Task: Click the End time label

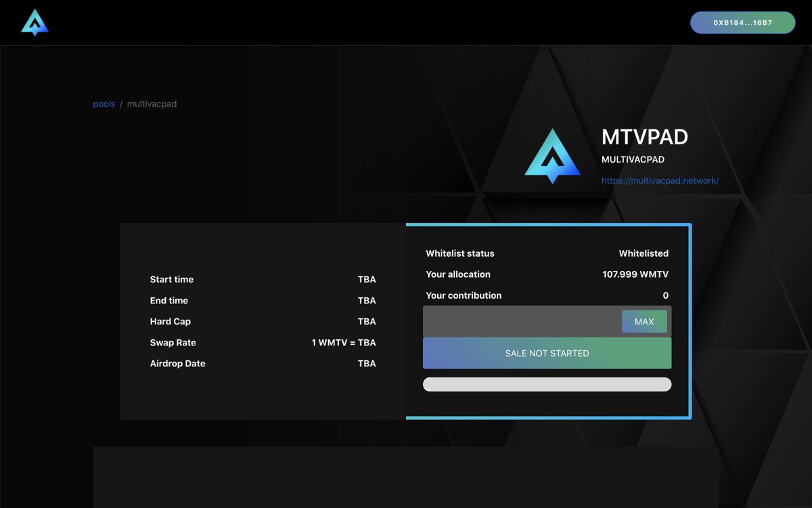Action: pos(169,300)
